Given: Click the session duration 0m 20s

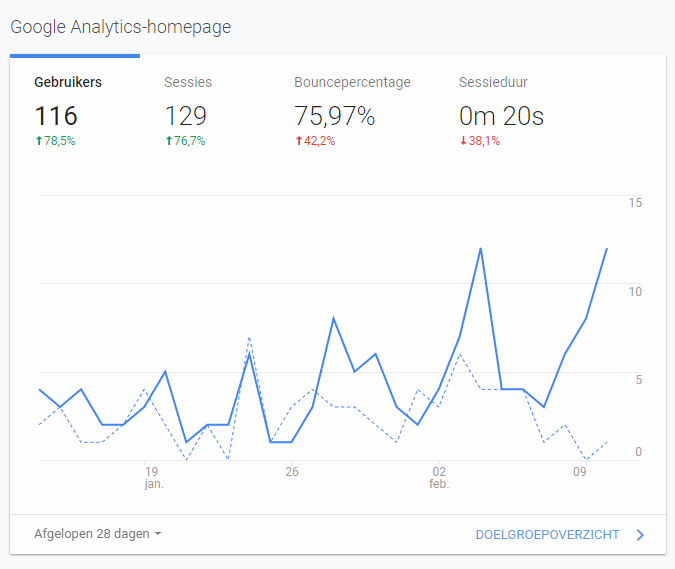Looking at the screenshot, I should 501,116.
